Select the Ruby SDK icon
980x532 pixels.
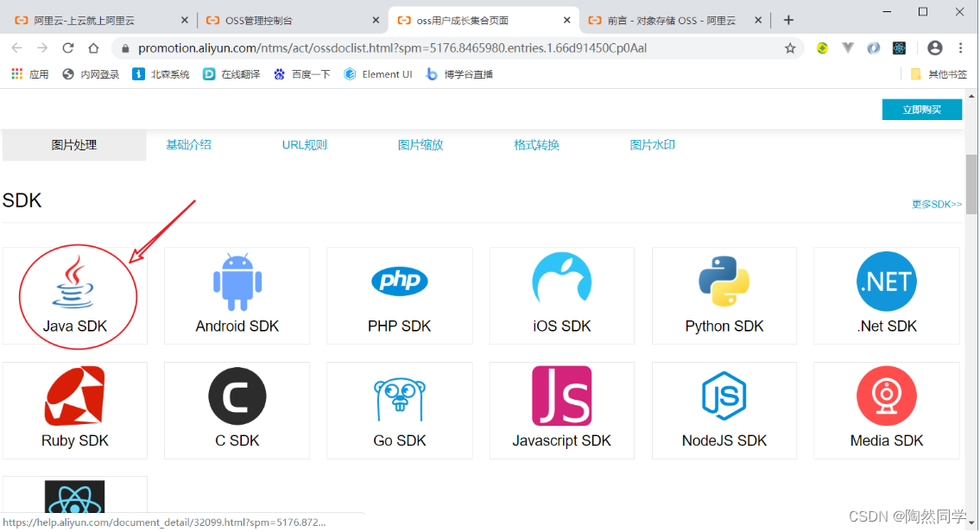coord(74,396)
